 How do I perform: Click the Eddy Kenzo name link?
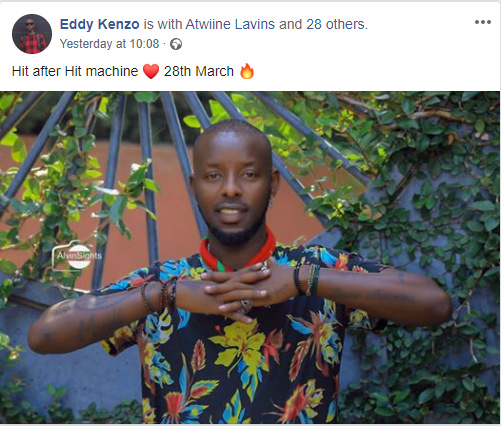pos(99,24)
